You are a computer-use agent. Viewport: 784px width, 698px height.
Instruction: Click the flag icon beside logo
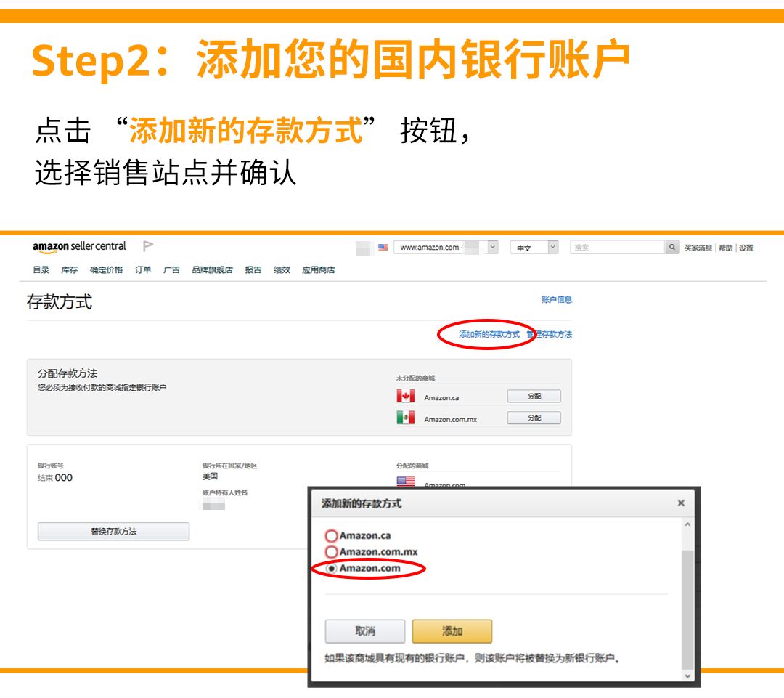pyautogui.click(x=148, y=246)
